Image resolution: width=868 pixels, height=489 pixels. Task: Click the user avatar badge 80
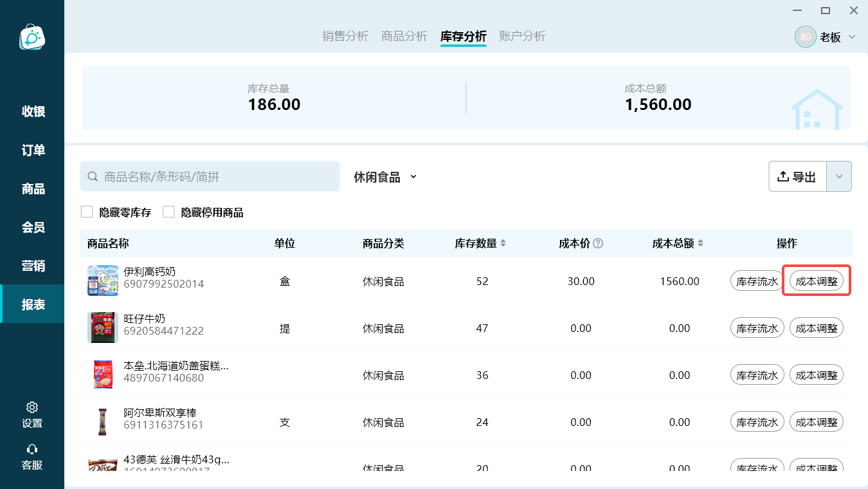tap(805, 37)
